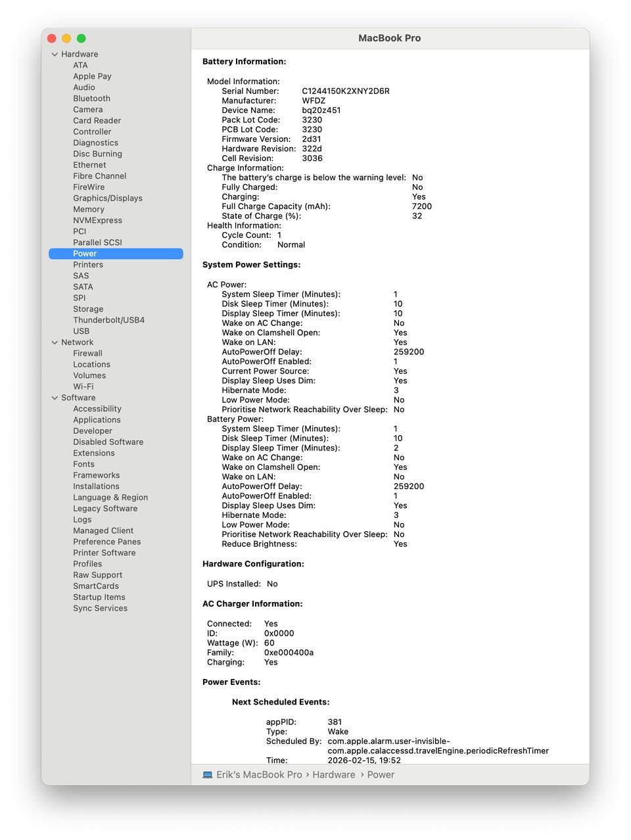Open Card Reader details
Viewport: 631px width, 840px height.
(x=97, y=121)
